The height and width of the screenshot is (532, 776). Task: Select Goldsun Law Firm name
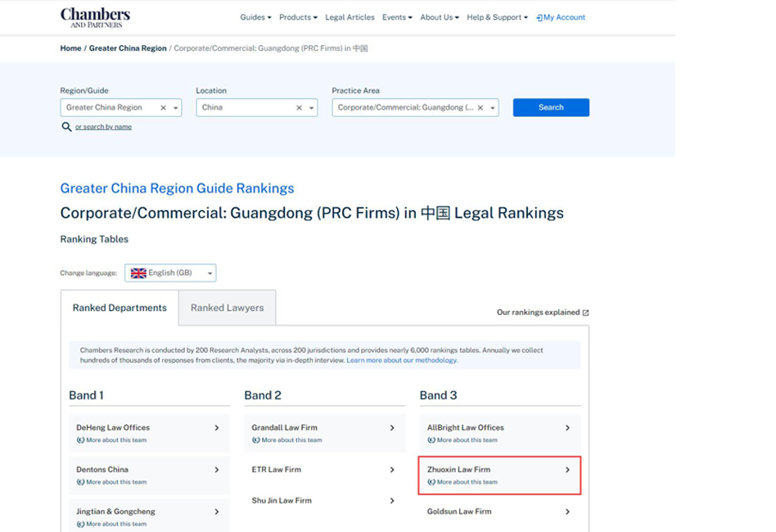459,512
